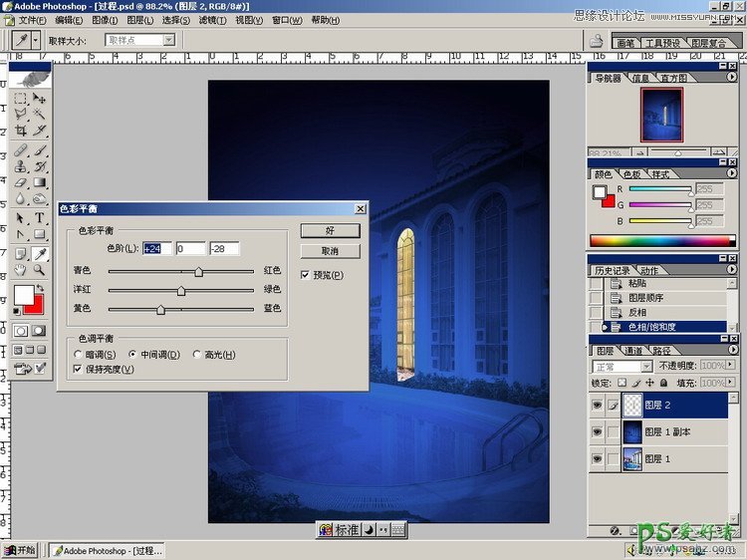Select the 高光 highlights radio button

click(197, 355)
